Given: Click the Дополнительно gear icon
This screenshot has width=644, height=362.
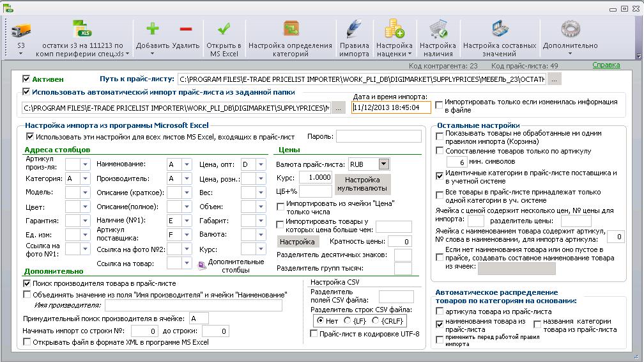Looking at the screenshot, I should (x=571, y=29).
